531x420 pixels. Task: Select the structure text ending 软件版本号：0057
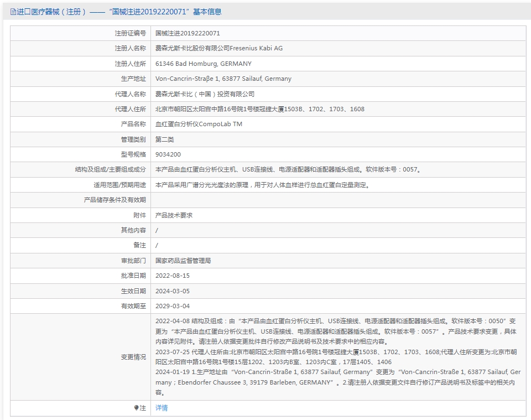288,169
